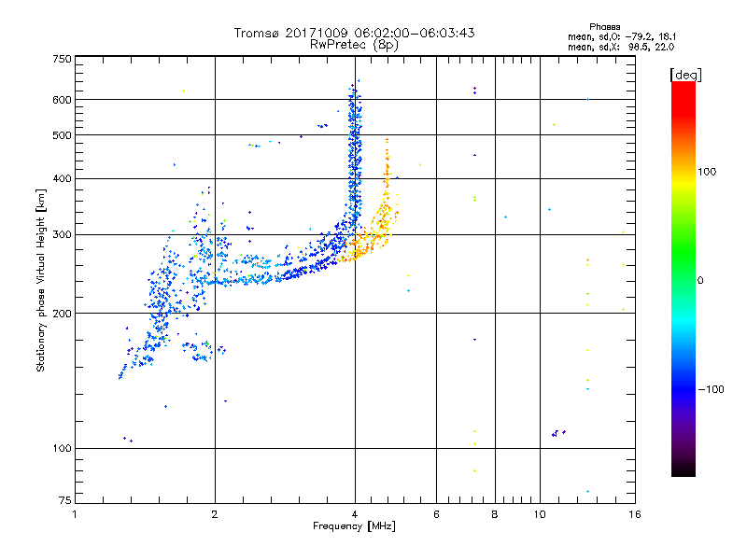Click the colorbar tick label '100'
Screen dimensions: 747x560
707,172
